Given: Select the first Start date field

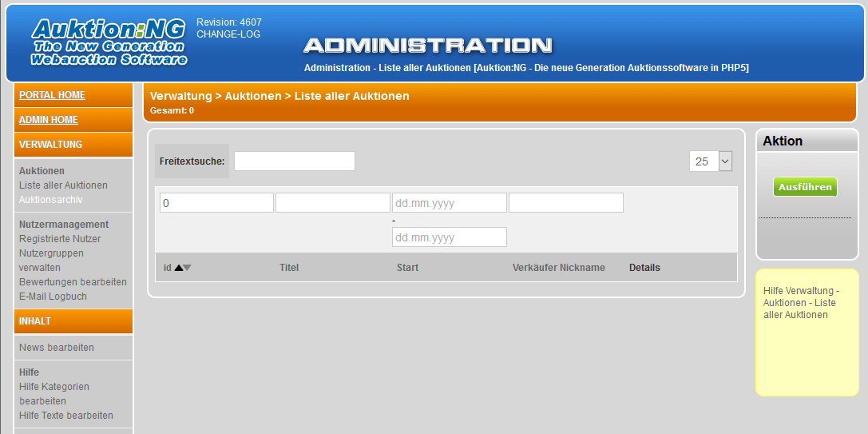Looking at the screenshot, I should coord(450,203).
